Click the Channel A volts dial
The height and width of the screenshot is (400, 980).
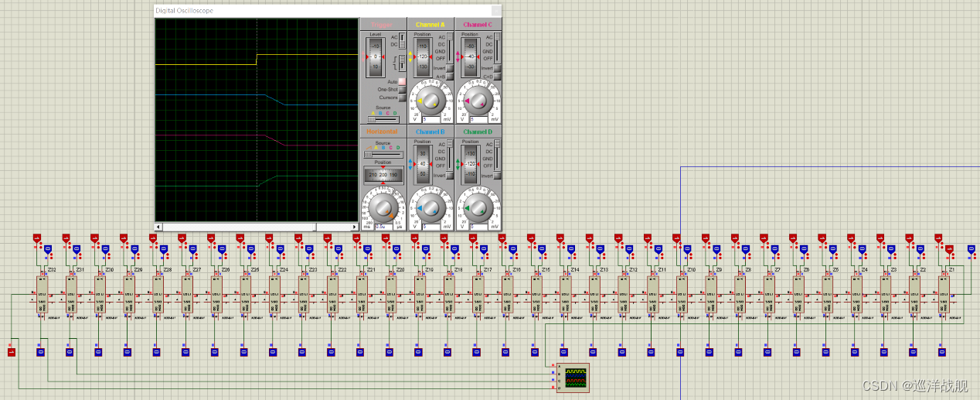click(430, 101)
